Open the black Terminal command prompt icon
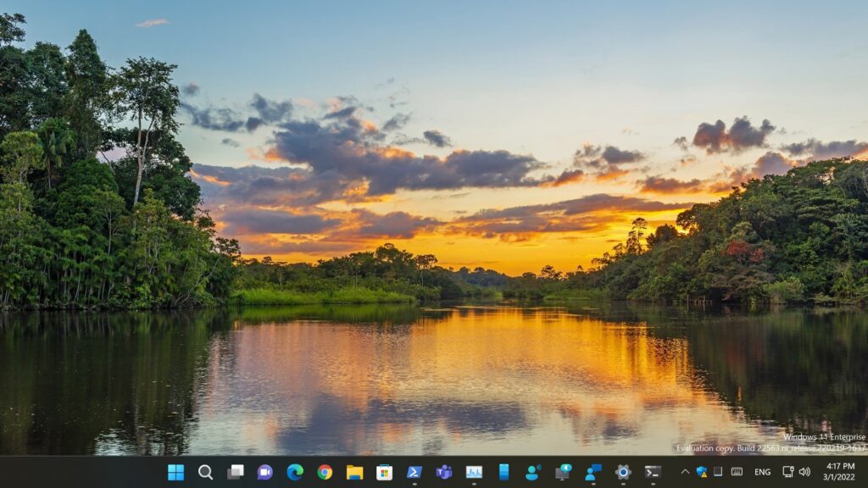The image size is (868, 488). click(653, 472)
